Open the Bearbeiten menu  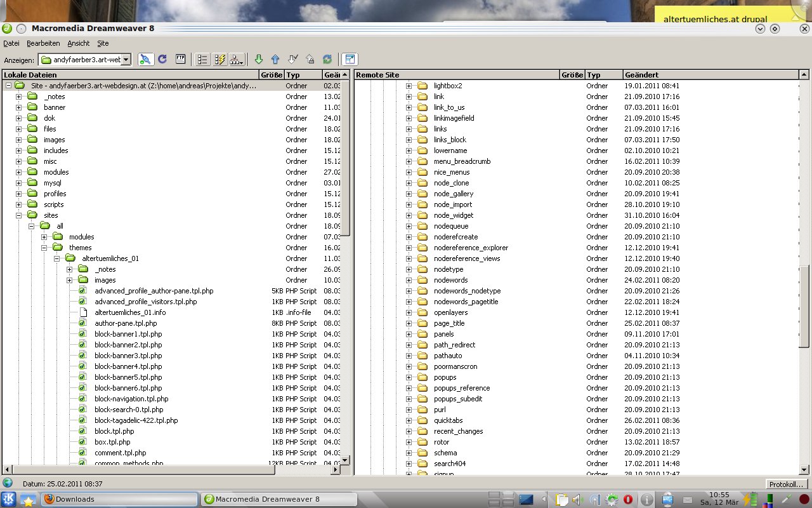pyautogui.click(x=43, y=43)
